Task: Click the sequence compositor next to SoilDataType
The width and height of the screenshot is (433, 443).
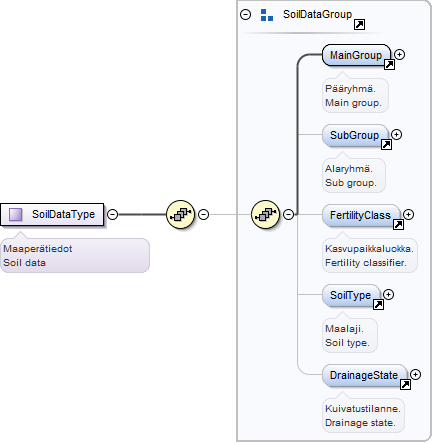Action: 180,214
